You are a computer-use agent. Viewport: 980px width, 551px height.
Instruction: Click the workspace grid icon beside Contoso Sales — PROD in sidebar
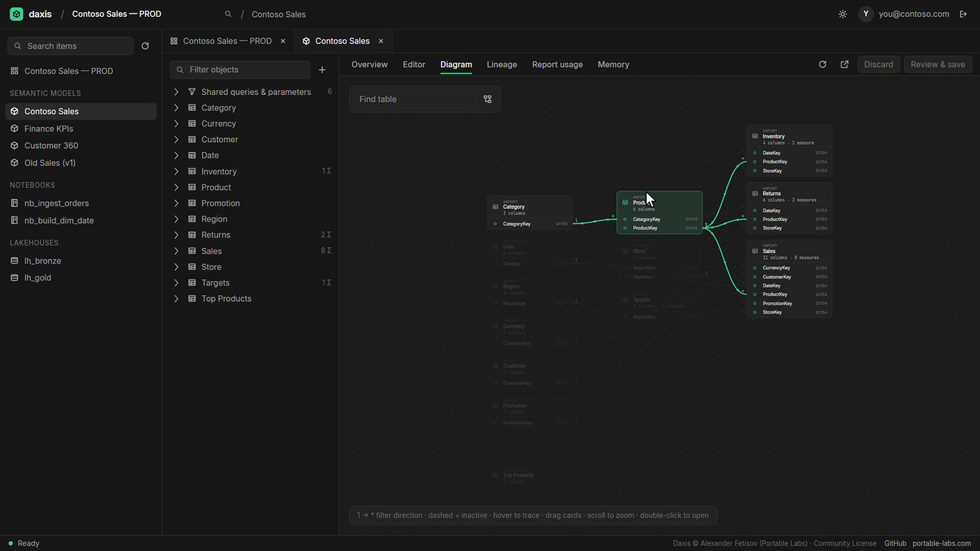pos(14,71)
